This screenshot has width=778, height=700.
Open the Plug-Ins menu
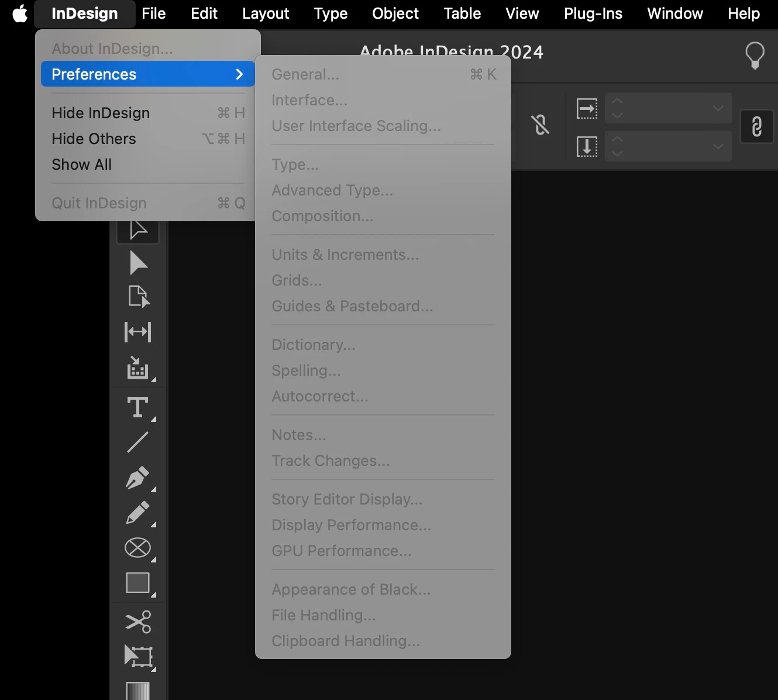tap(593, 13)
